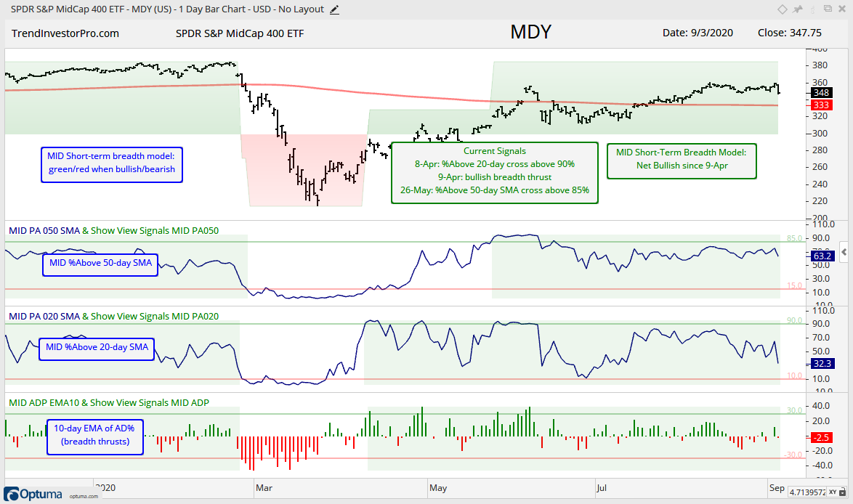Viewport: 853px width, 504px height.
Task: Click the -2.5 red value label on ADP pane
Action: [x=822, y=437]
